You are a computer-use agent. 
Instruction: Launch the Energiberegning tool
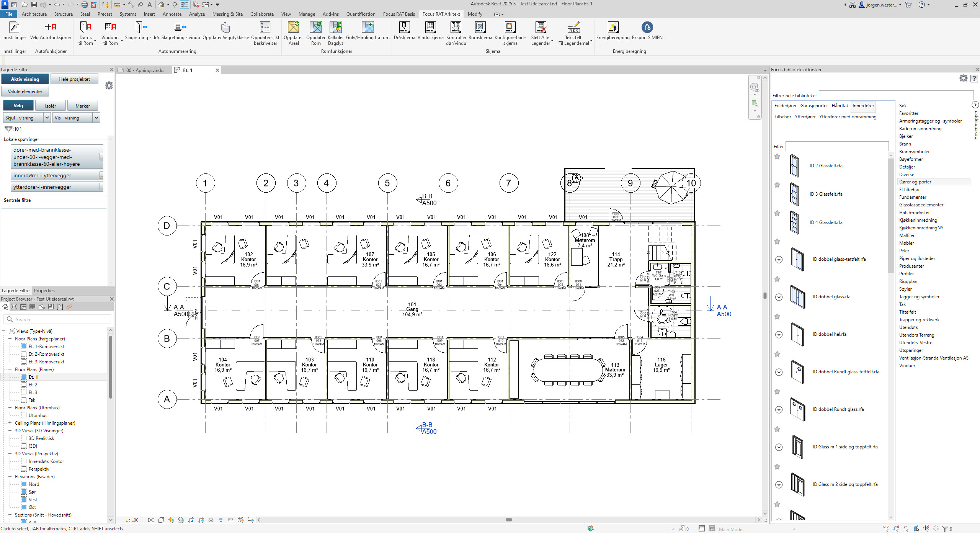[x=613, y=31]
